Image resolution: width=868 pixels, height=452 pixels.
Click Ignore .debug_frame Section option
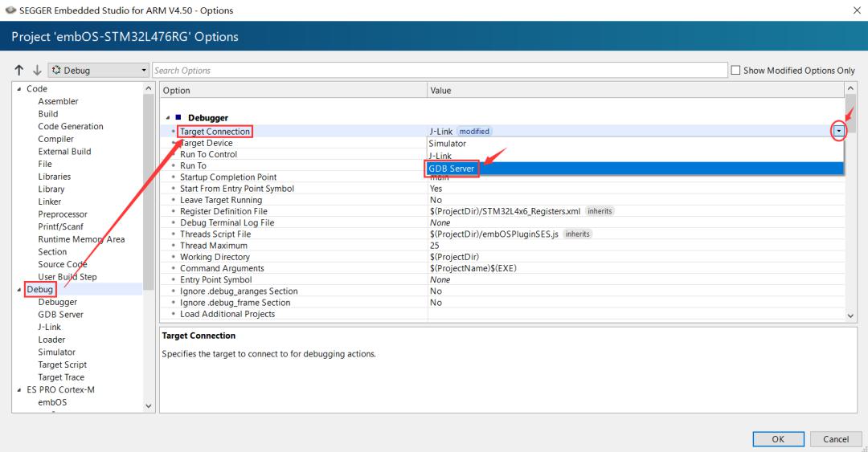pyautogui.click(x=235, y=303)
